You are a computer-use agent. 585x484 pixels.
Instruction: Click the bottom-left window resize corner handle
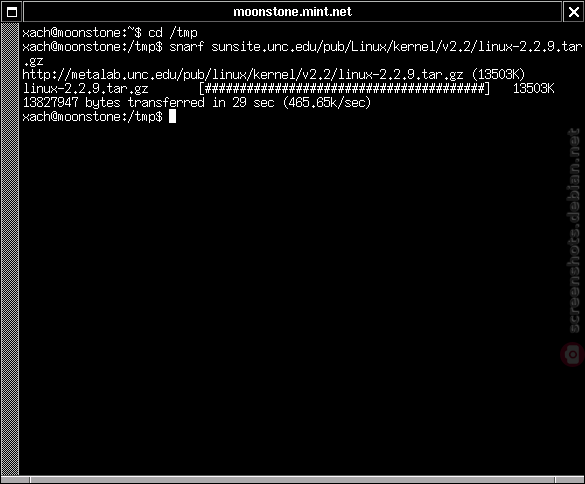16,480
